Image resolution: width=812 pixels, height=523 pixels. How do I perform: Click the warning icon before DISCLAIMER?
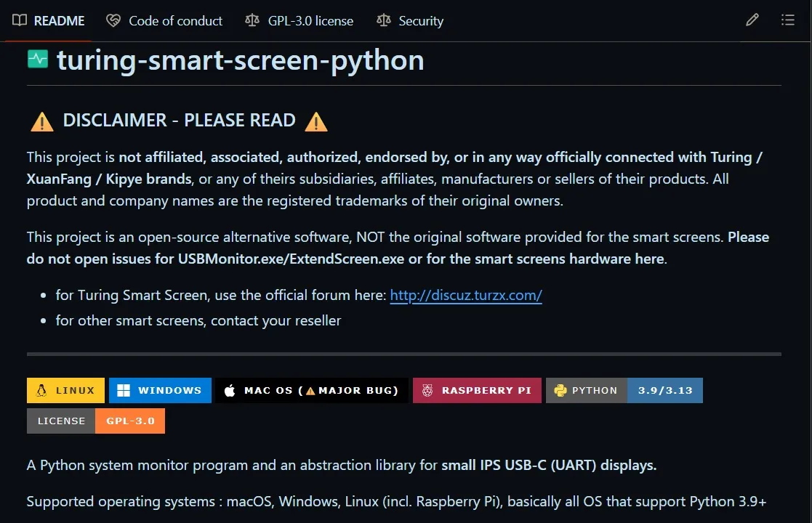(x=42, y=122)
